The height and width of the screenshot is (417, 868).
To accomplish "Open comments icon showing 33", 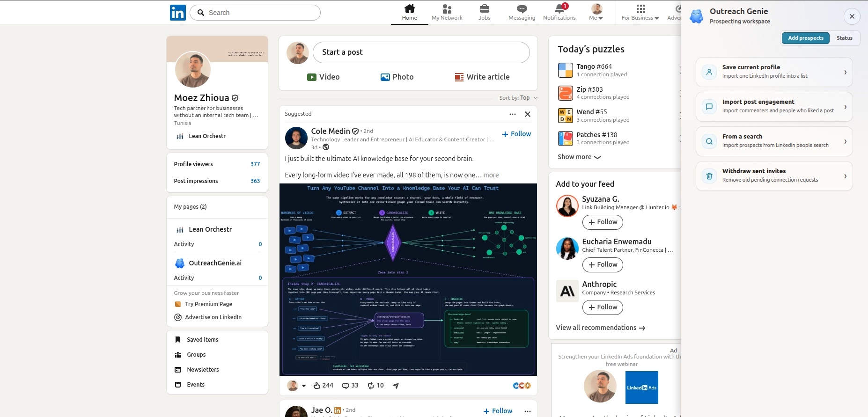I will click(x=350, y=386).
